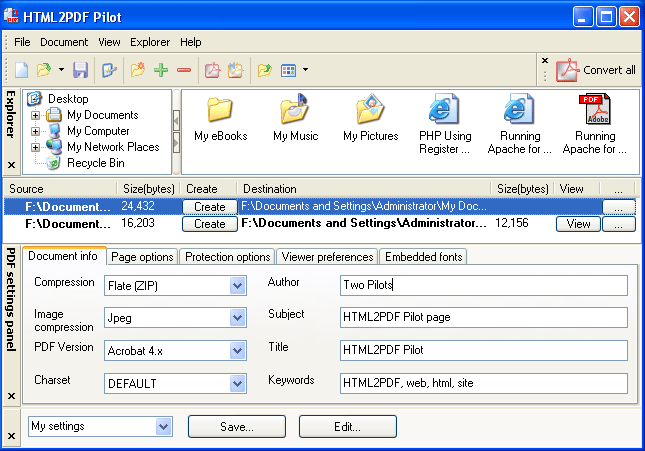645x451 pixels.
Task: Switch to the Protection options tab
Action: 227,257
